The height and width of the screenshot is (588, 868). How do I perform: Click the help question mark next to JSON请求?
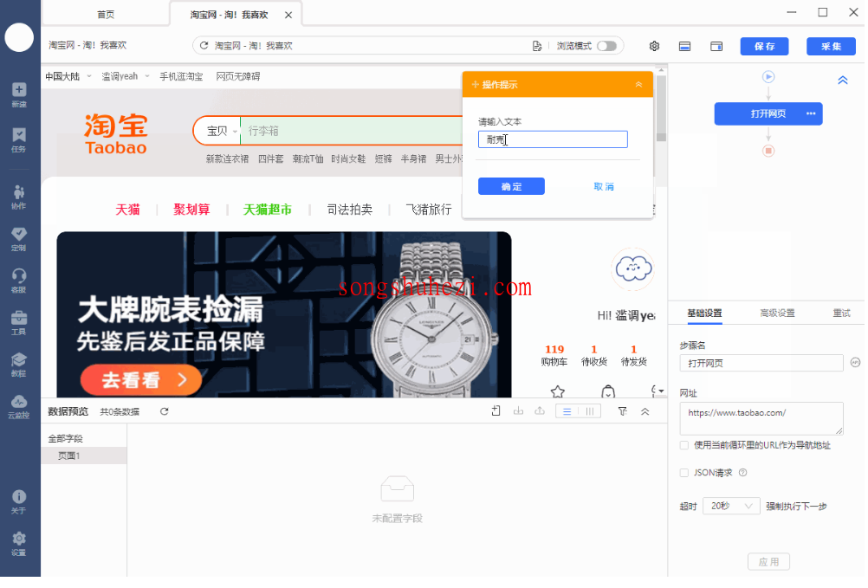[x=743, y=472]
